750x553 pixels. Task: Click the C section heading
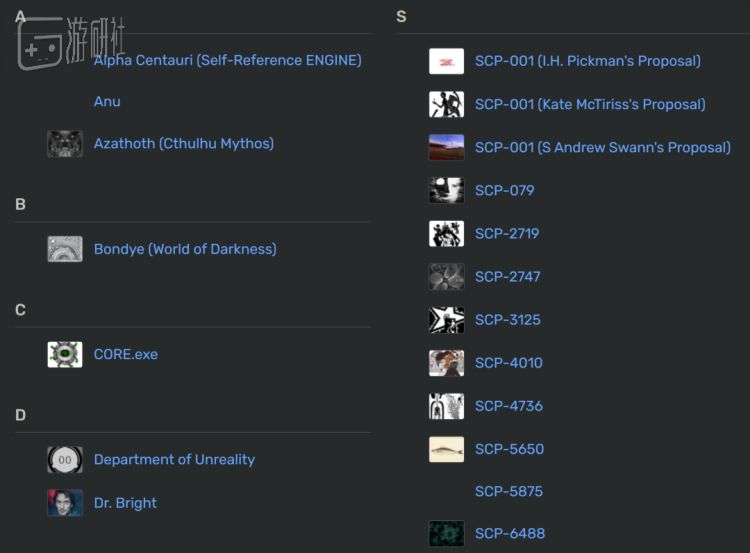(20, 310)
